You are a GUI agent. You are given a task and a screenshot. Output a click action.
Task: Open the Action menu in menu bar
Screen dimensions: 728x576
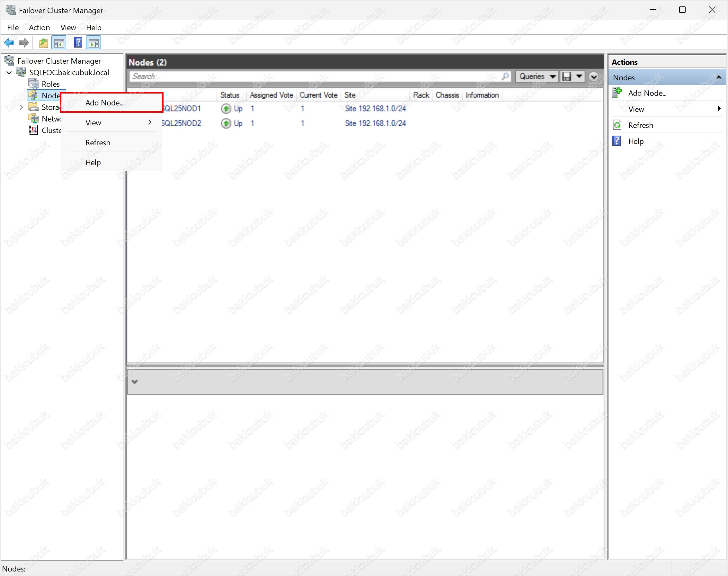click(x=39, y=28)
